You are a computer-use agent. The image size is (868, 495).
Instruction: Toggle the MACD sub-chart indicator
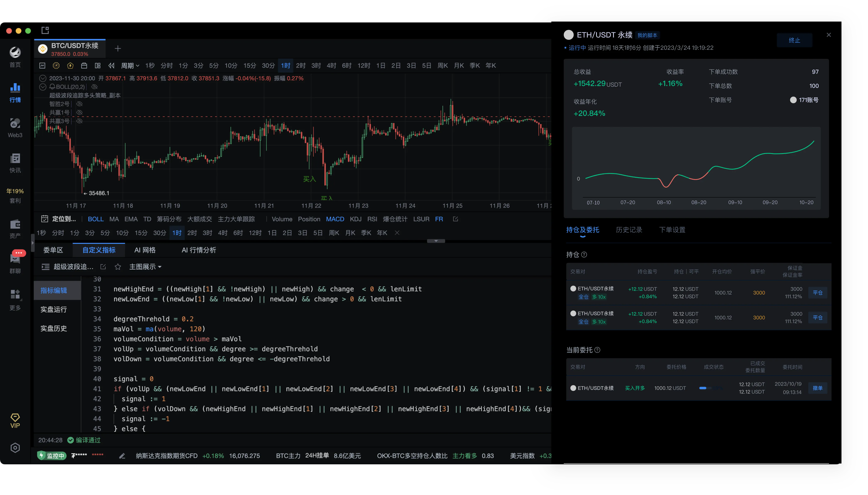click(x=335, y=219)
